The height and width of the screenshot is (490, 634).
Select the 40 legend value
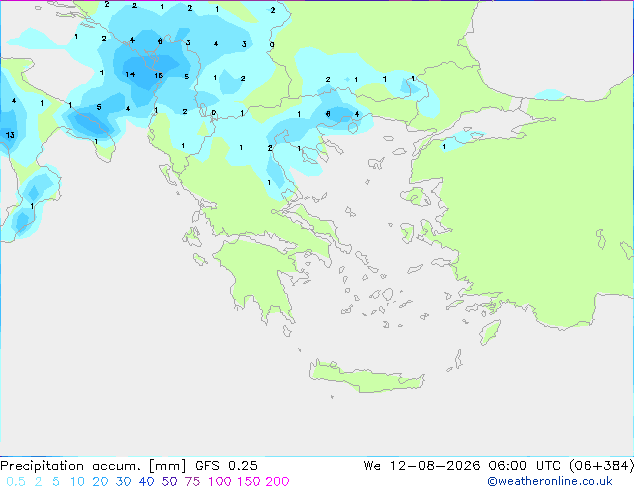pos(146,482)
